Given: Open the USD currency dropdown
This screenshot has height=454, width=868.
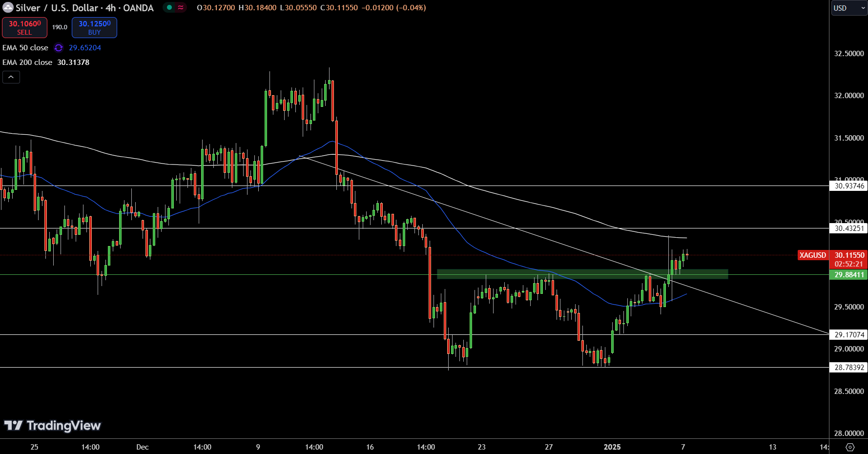Looking at the screenshot, I should tap(849, 8).
